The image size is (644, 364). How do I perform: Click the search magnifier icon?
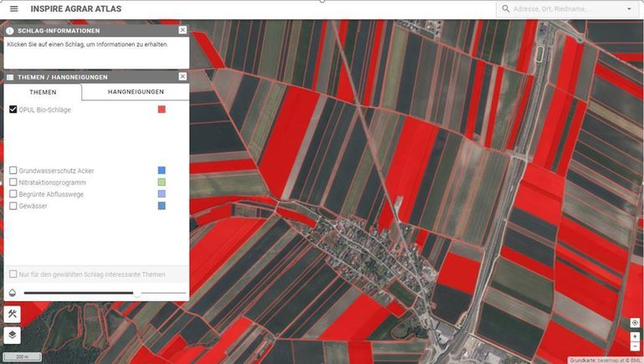tap(505, 9)
